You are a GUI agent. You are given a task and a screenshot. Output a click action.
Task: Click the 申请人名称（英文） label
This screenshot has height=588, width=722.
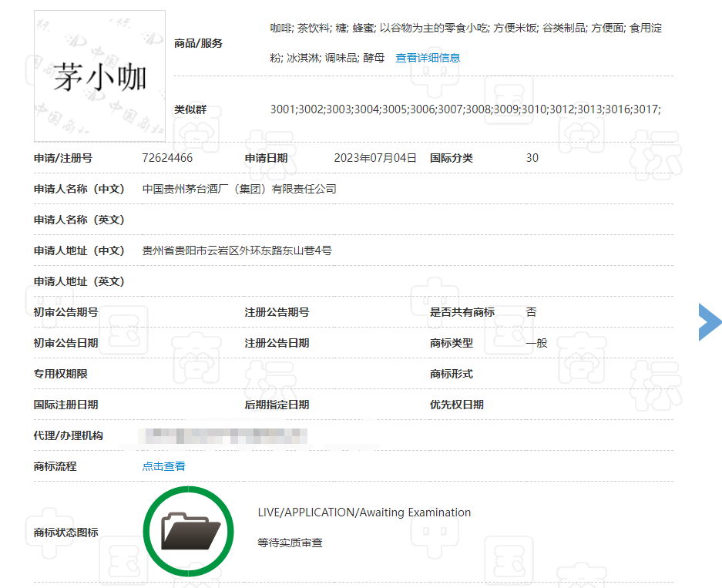(79, 220)
